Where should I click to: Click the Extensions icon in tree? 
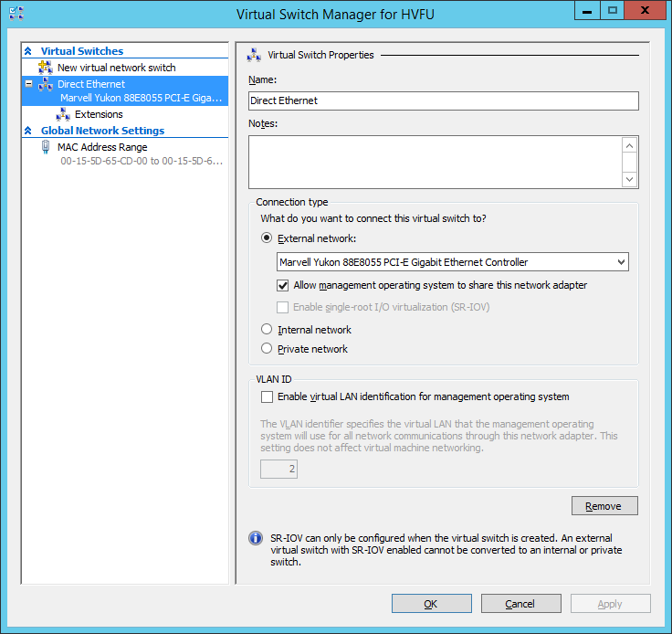63,114
